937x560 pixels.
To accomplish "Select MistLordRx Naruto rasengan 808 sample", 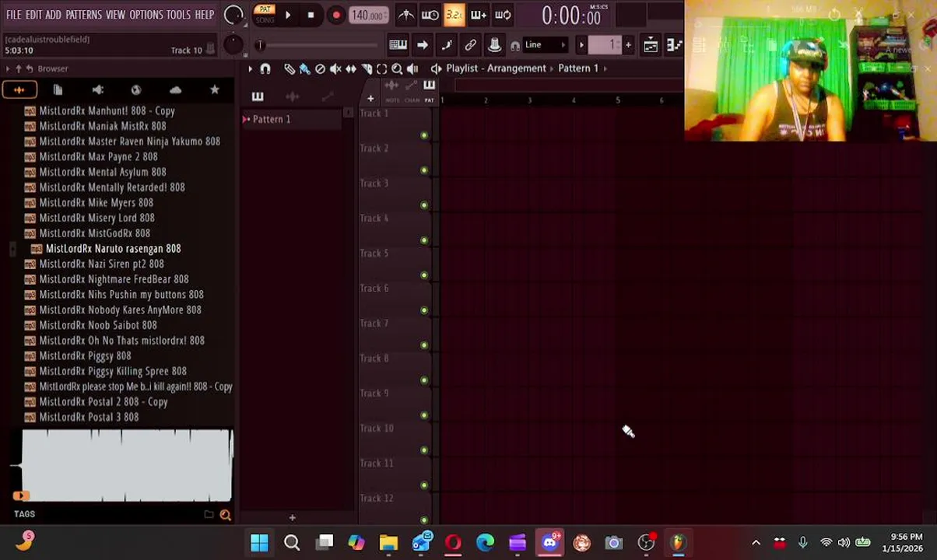I will pos(113,249).
